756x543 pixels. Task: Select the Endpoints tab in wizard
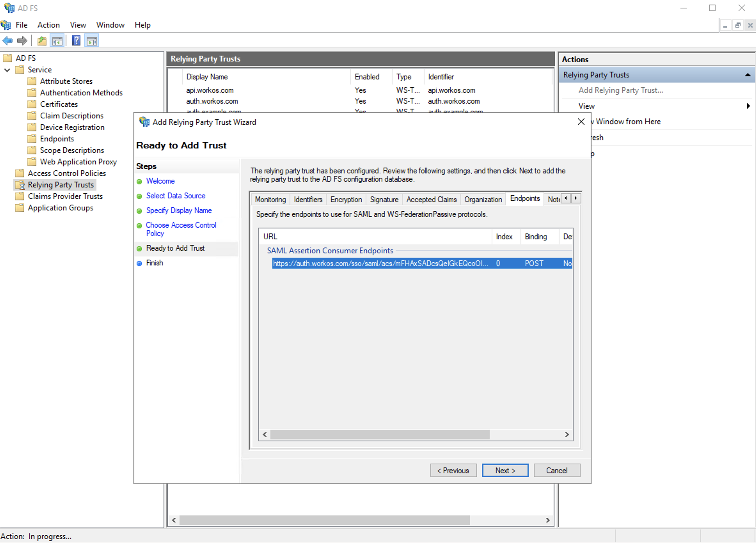(525, 199)
